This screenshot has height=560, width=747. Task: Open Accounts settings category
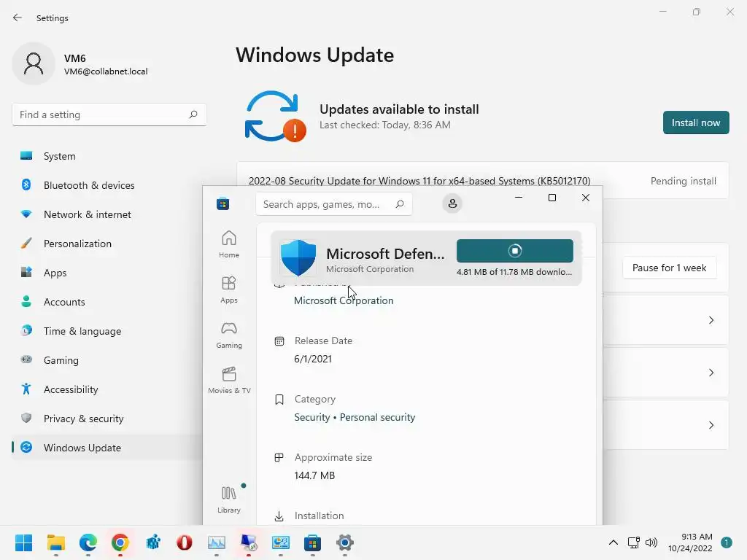[x=107, y=302]
